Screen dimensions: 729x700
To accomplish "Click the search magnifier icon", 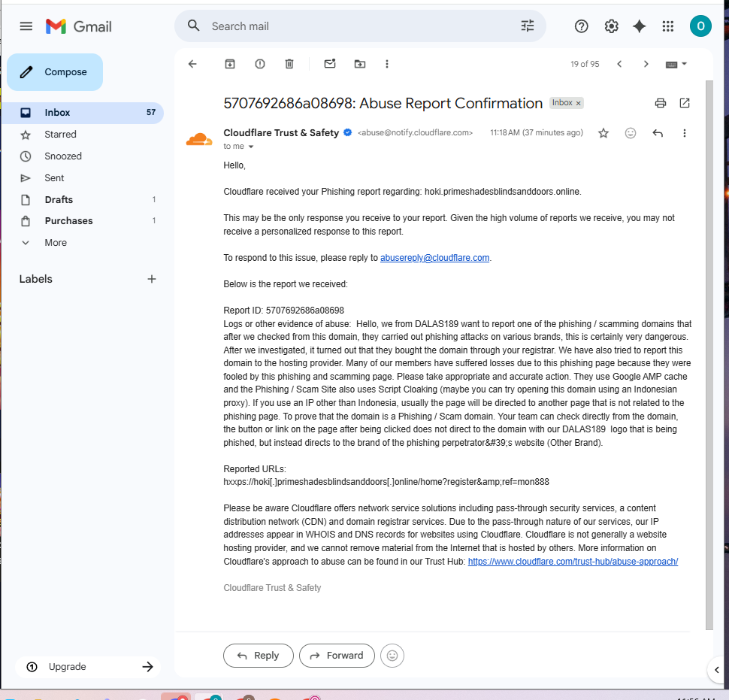I will click(193, 26).
